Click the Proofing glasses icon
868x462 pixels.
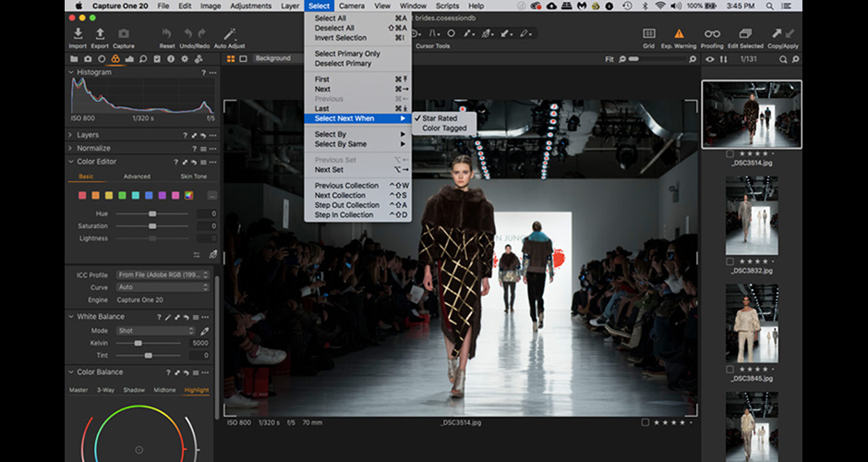(712, 34)
